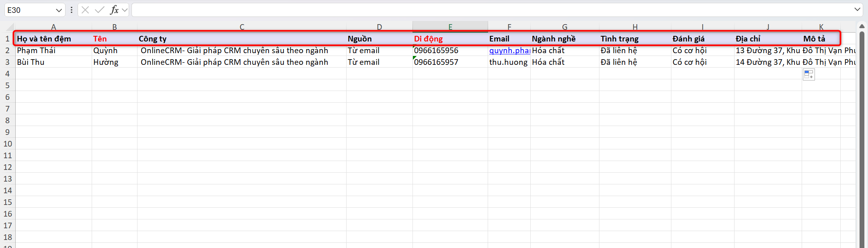Select the row 3 header

click(x=7, y=62)
